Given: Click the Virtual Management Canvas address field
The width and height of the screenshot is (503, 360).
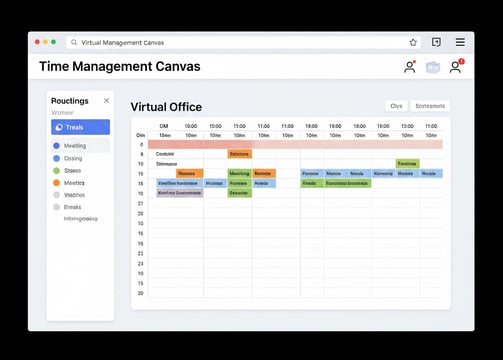Looking at the screenshot, I should coord(243,42).
